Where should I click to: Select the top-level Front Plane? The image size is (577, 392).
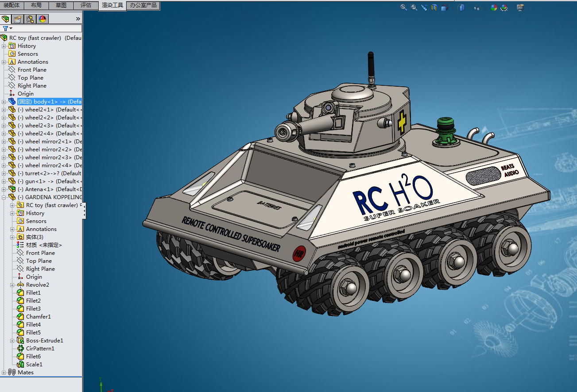point(32,70)
